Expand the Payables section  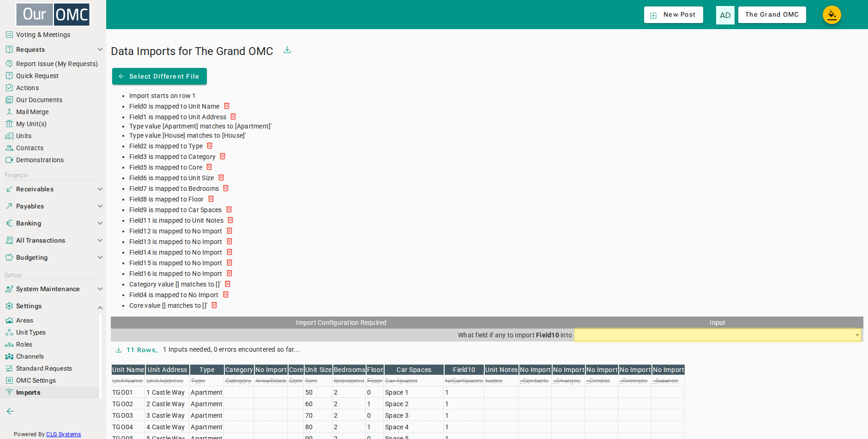53,206
